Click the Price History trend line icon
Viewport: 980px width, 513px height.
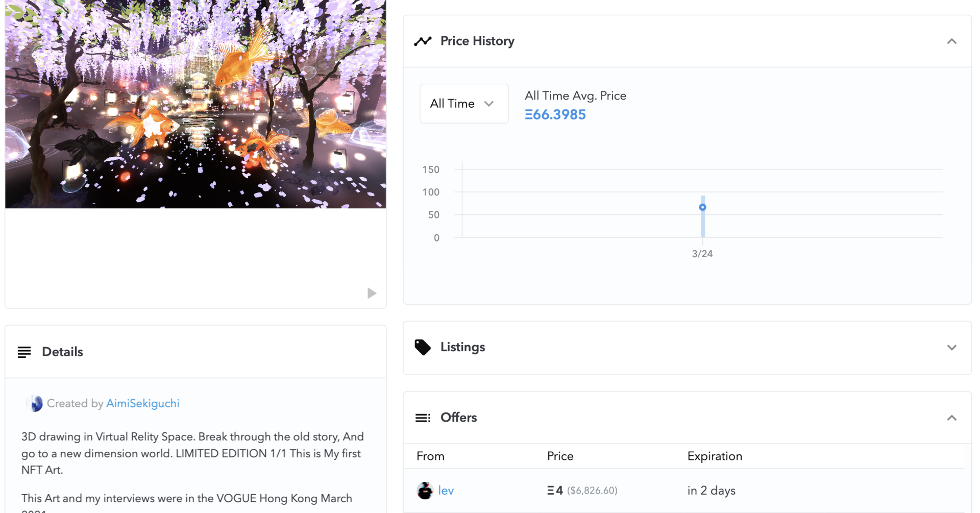point(423,41)
